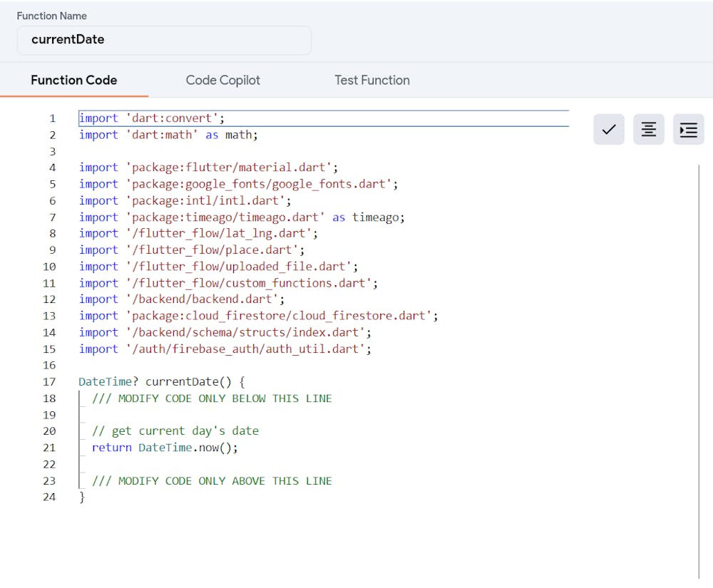The width and height of the screenshot is (713, 588).
Task: Open the Code Copilot tab
Action: (x=222, y=80)
